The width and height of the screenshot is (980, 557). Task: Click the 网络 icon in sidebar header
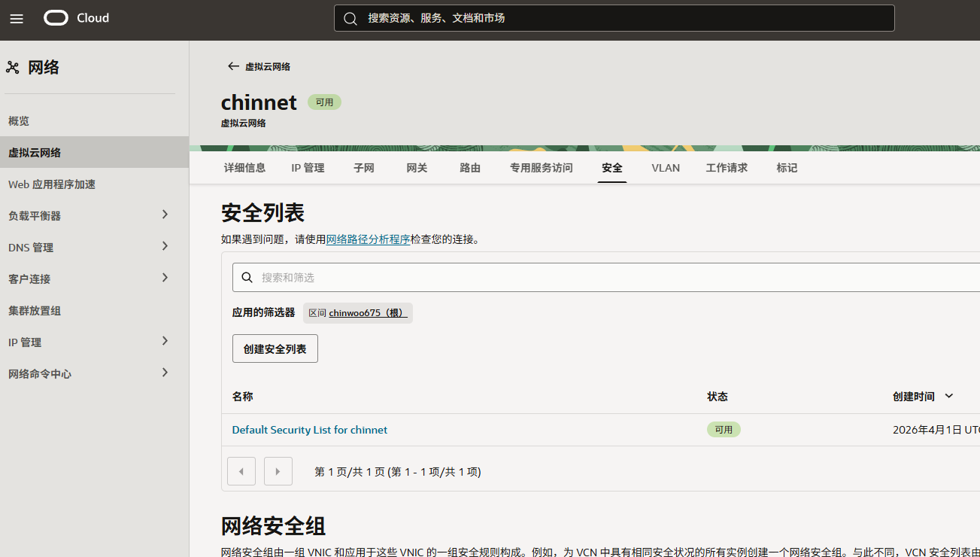[13, 68]
